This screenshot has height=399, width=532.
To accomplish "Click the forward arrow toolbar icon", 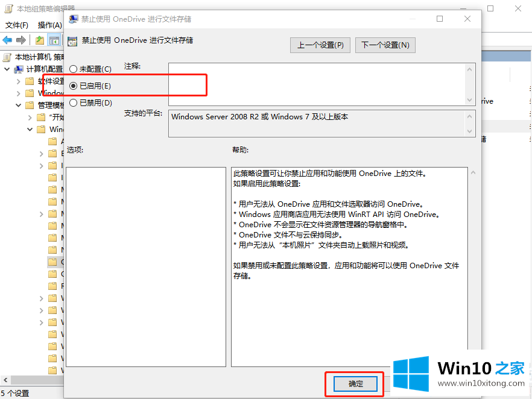I will [21, 40].
